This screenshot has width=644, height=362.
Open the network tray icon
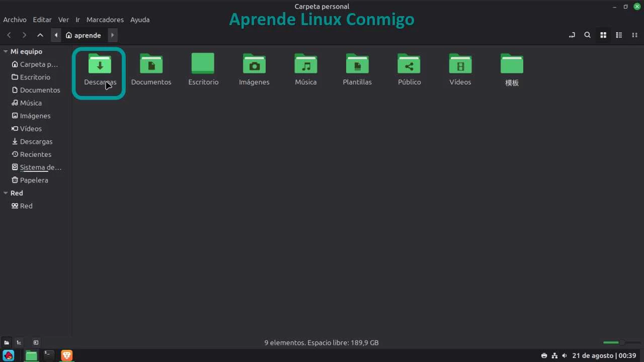click(x=554, y=355)
